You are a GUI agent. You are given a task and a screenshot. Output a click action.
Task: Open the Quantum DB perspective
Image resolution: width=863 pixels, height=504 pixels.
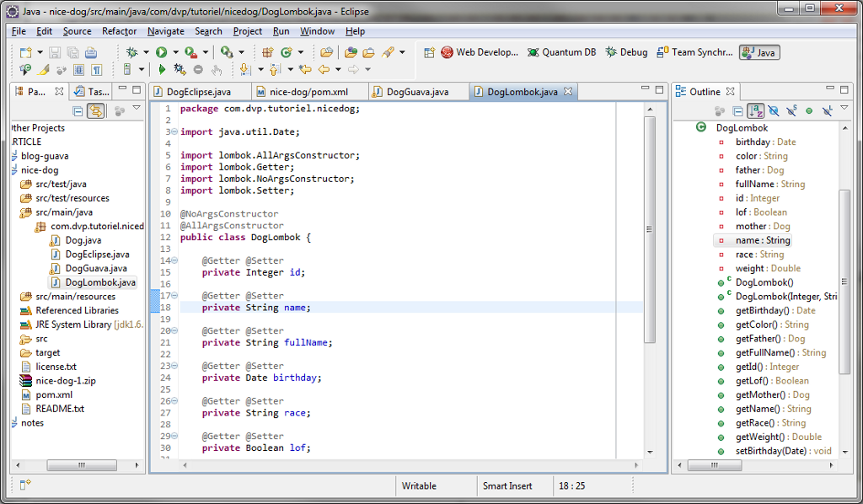[561, 52]
